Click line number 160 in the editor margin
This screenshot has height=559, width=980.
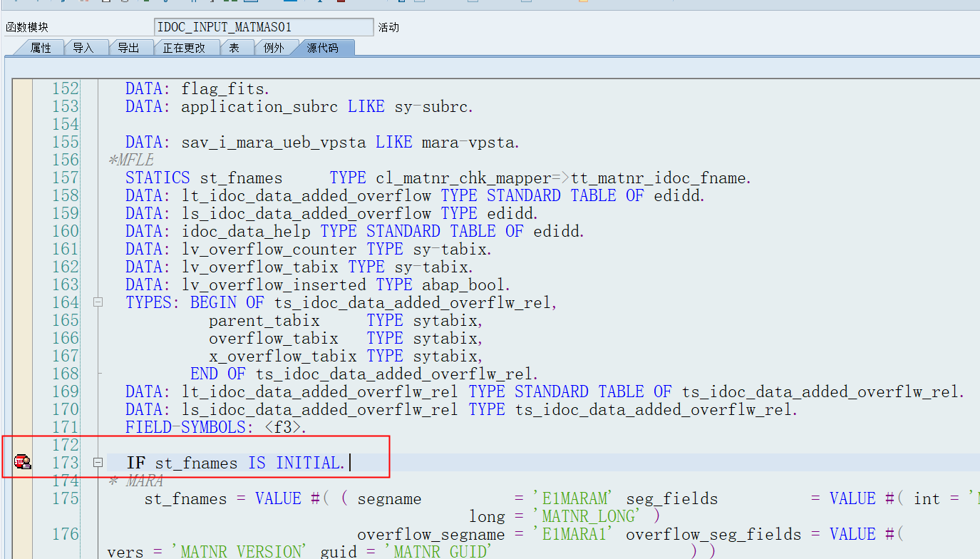tap(65, 231)
